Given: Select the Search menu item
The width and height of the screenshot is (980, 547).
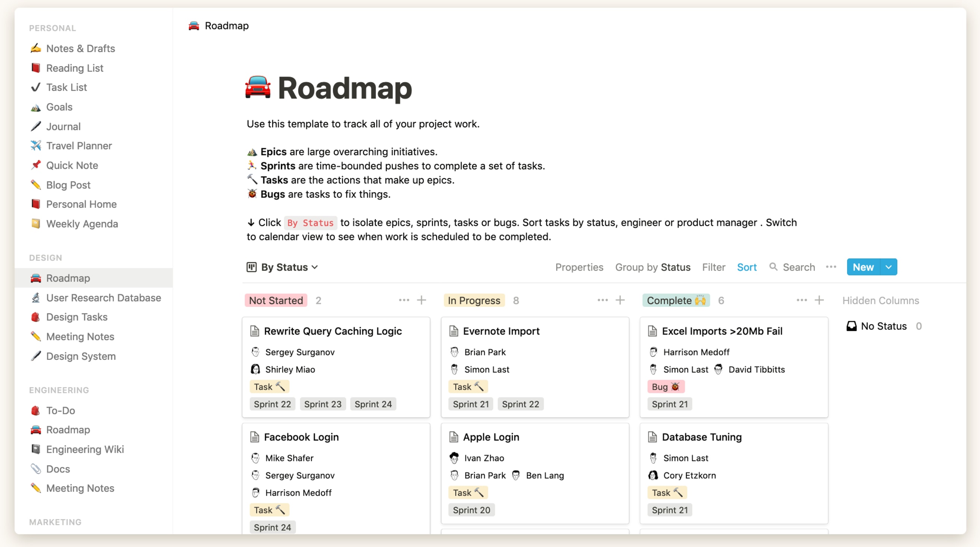Looking at the screenshot, I should point(791,267).
